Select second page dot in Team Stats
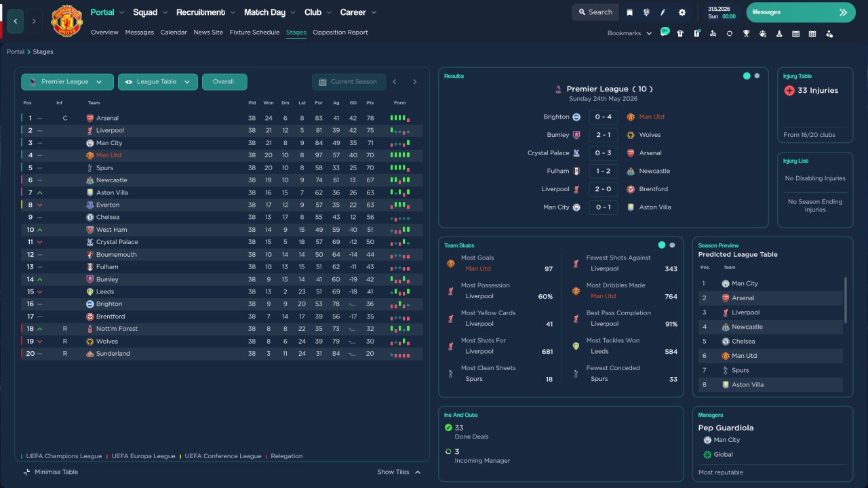This screenshot has height=488, width=868. tap(672, 245)
